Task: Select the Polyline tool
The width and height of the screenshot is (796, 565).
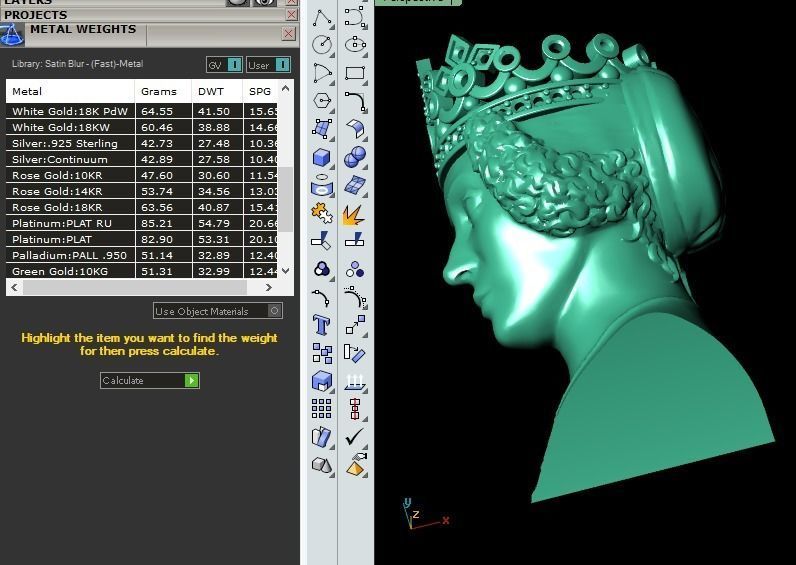Action: pyautogui.click(x=322, y=18)
